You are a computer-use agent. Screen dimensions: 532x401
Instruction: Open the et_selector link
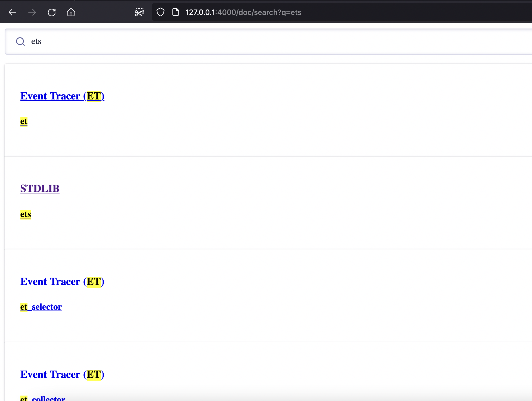coord(41,307)
